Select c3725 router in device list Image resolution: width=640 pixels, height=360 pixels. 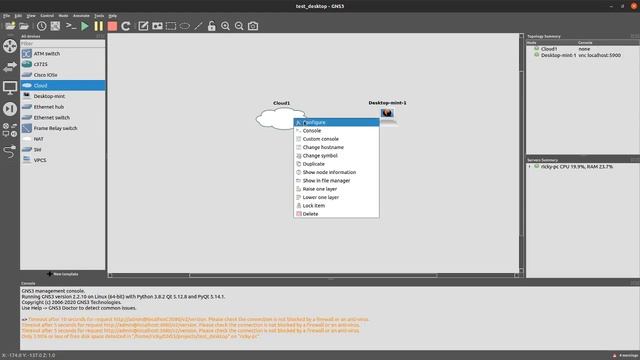click(62, 64)
